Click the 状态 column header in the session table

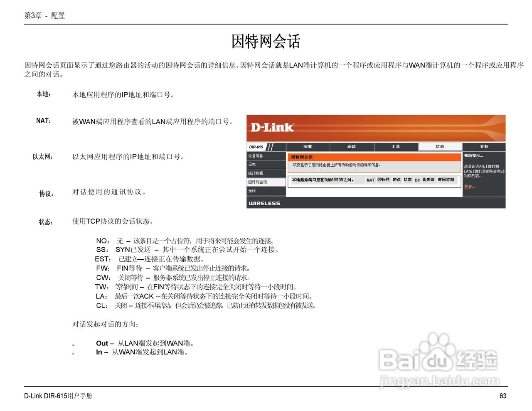408,180
